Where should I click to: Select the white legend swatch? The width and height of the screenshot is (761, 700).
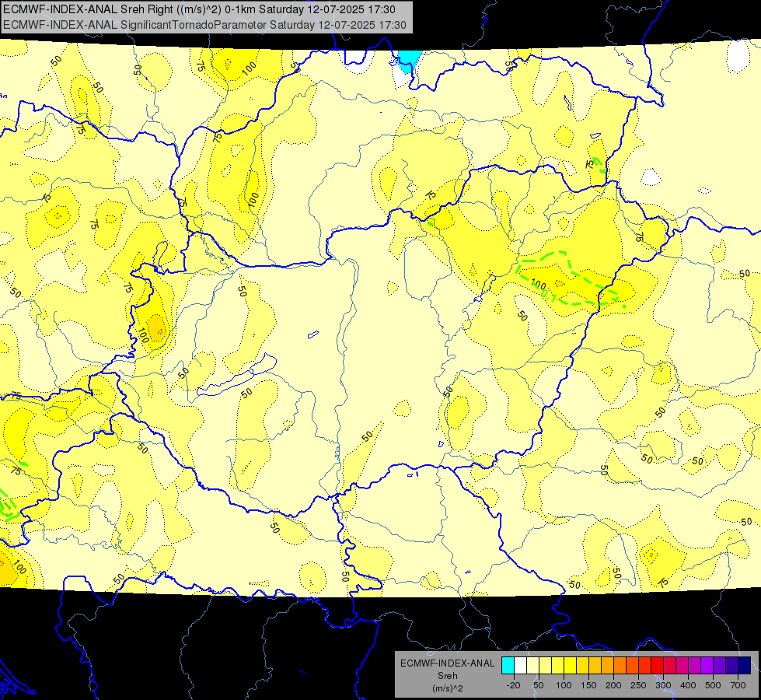click(520, 665)
